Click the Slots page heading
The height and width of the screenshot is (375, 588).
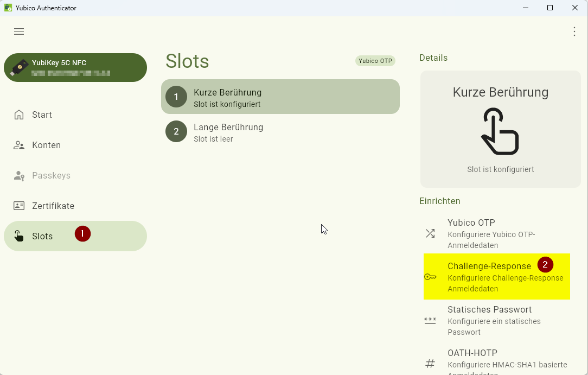pyautogui.click(x=187, y=61)
